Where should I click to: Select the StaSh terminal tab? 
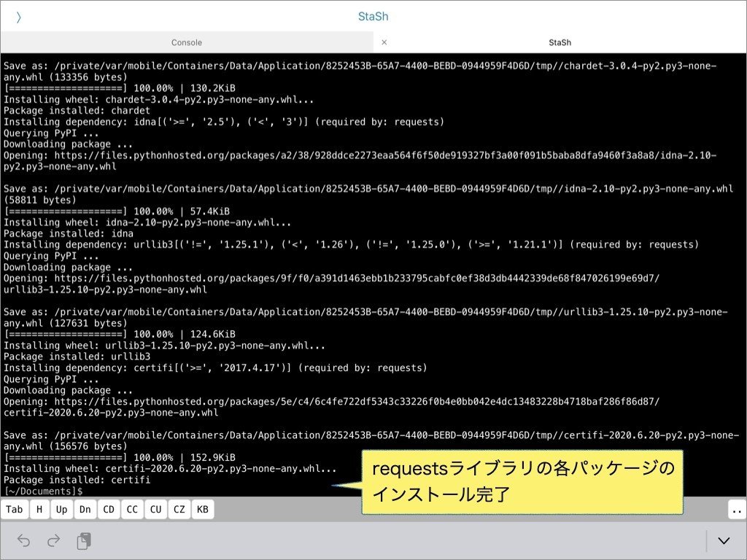(560, 42)
